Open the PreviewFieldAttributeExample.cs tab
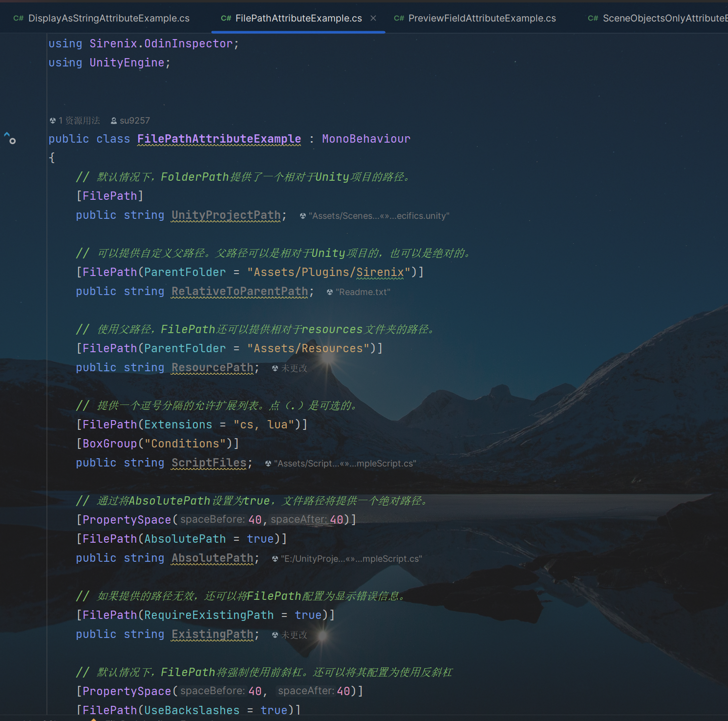The width and height of the screenshot is (728, 721). coord(475,18)
